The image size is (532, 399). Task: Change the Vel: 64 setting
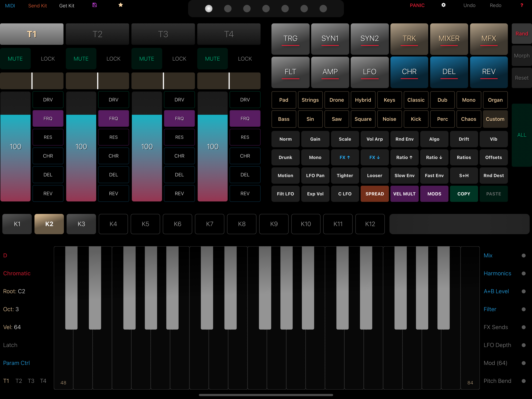point(12,327)
